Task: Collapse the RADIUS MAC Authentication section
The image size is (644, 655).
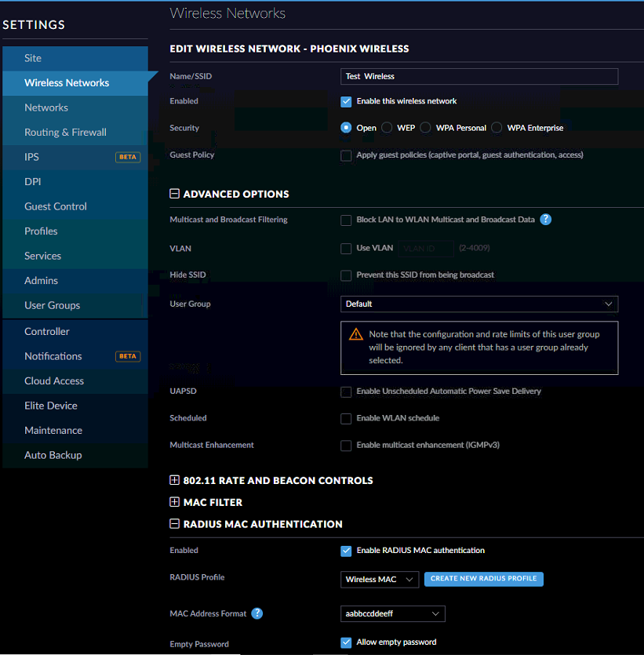Action: [x=175, y=524]
